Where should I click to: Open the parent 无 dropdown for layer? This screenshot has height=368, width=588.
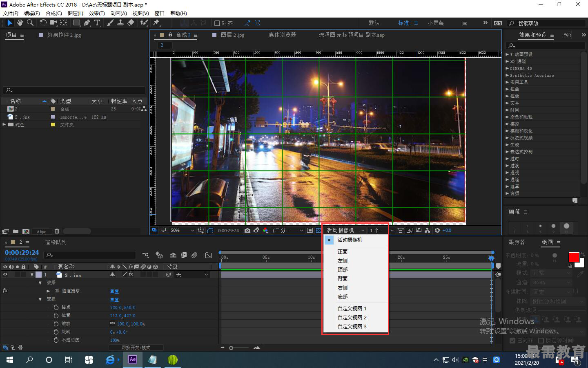click(192, 275)
